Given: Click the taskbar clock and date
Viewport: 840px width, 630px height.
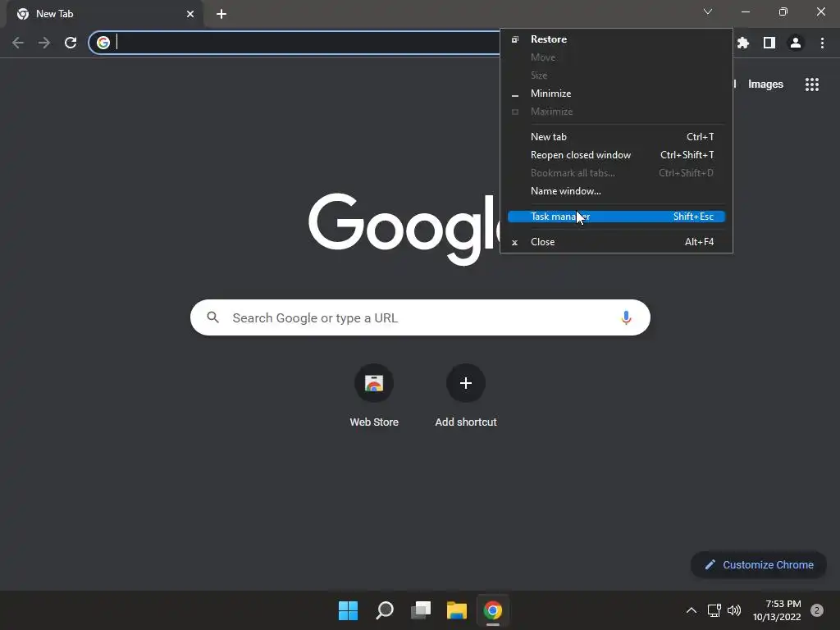Looking at the screenshot, I should (777, 610).
